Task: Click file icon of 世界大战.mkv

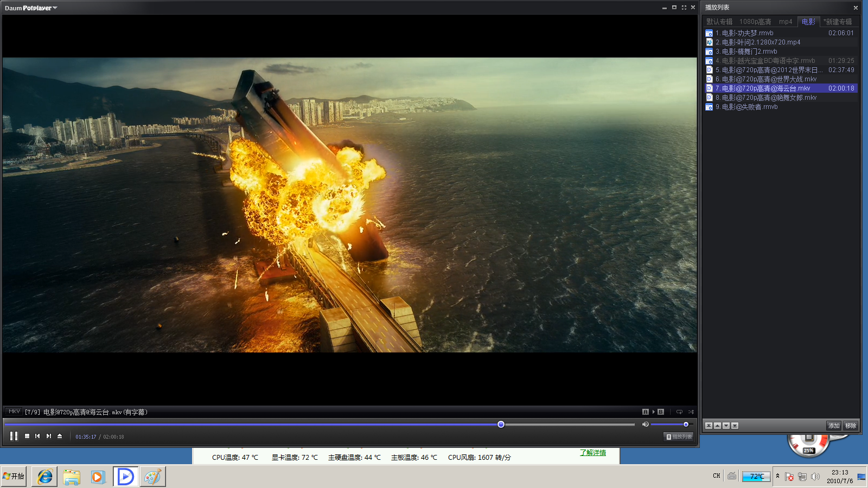Action: pos(709,79)
